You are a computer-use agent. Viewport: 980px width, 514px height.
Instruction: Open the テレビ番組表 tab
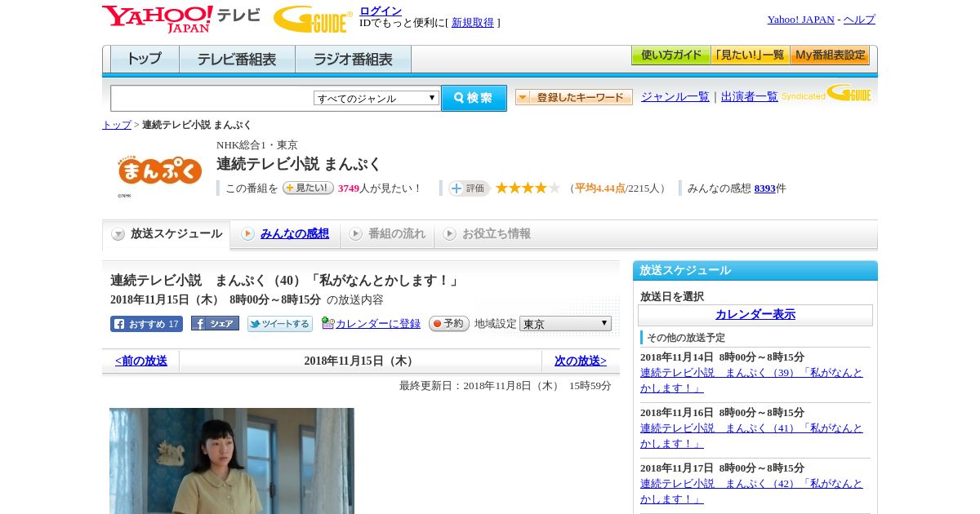[237, 60]
